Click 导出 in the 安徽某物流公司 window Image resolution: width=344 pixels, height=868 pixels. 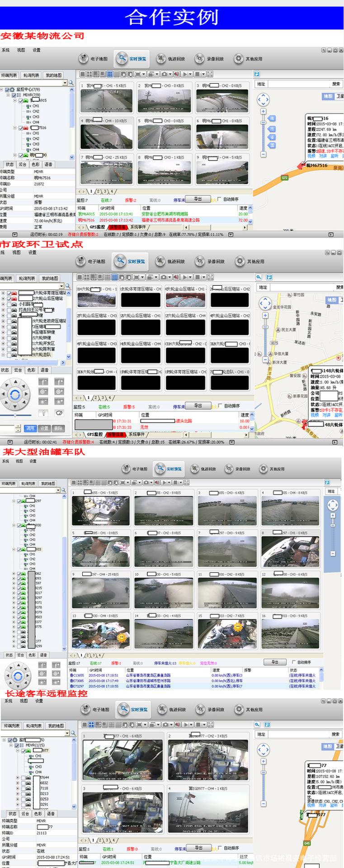pos(198,199)
